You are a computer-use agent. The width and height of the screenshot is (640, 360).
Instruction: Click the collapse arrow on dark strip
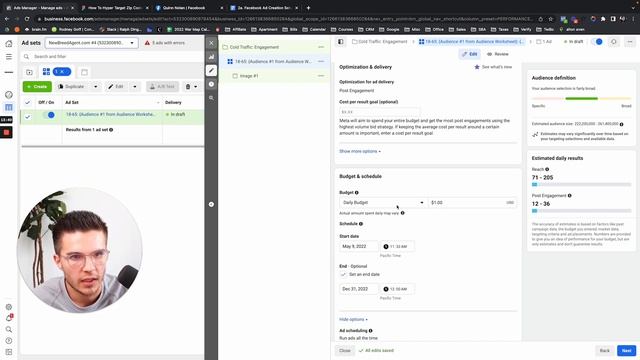(211, 204)
